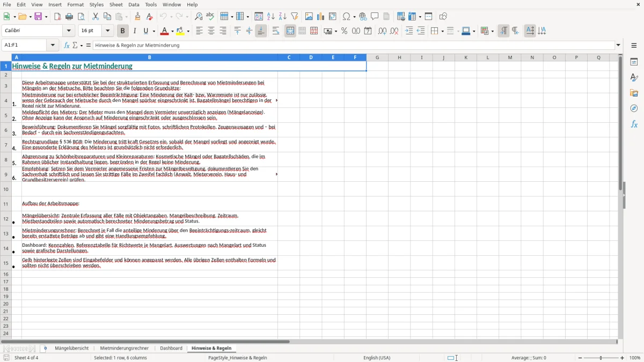
Task: Insert a hyperlink
Action: [363, 17]
